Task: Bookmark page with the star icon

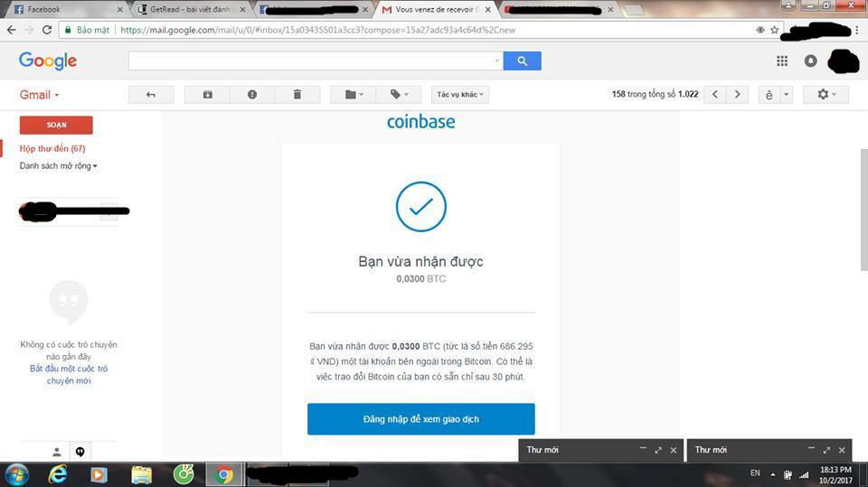Action: tap(775, 30)
